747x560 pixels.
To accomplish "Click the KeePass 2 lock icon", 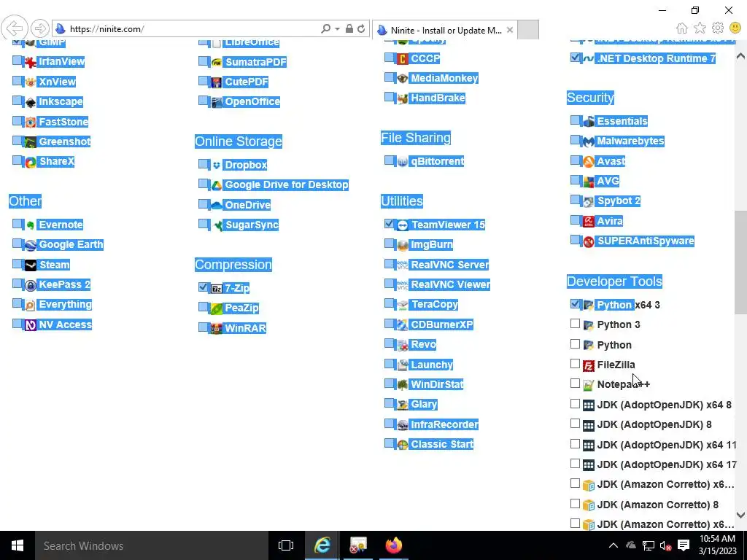I will coord(31,285).
